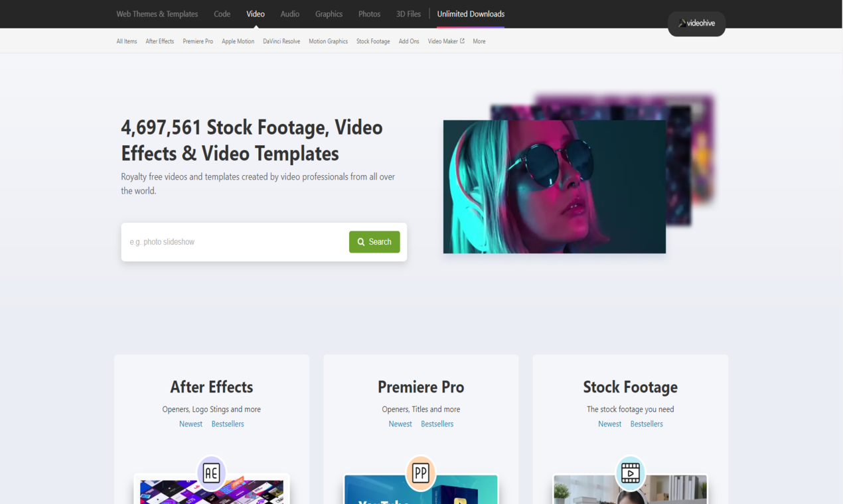Click the hero image of woman with sunglasses
This screenshot has height=504, width=843.
pyautogui.click(x=554, y=186)
